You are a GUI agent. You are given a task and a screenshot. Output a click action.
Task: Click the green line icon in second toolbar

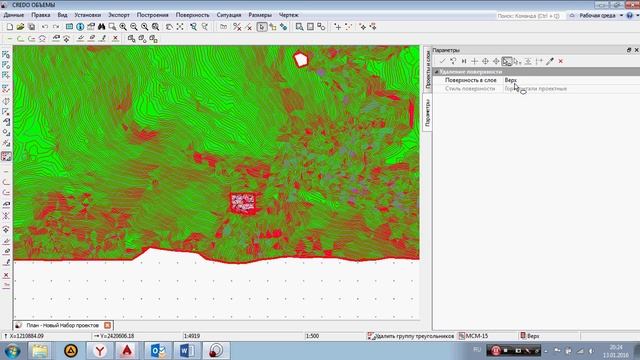(9, 38)
